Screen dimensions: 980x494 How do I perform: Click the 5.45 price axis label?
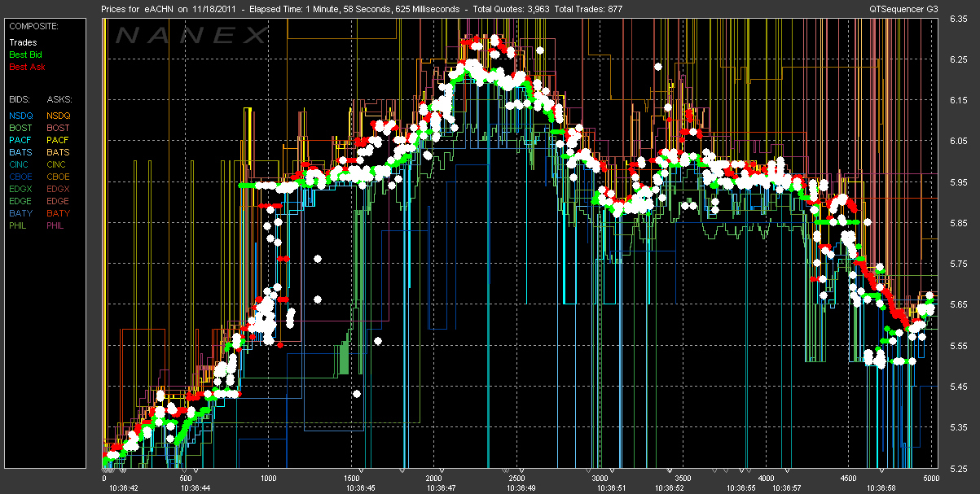[x=959, y=386]
